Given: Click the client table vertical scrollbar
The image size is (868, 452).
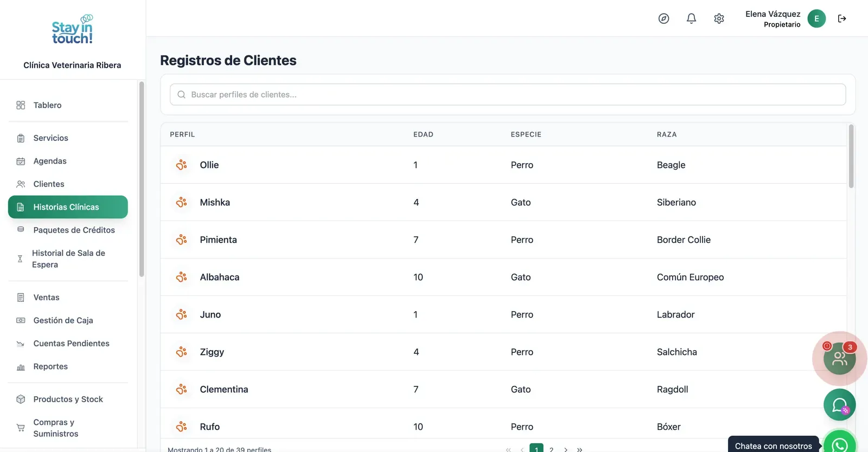Looking at the screenshot, I should (851, 156).
